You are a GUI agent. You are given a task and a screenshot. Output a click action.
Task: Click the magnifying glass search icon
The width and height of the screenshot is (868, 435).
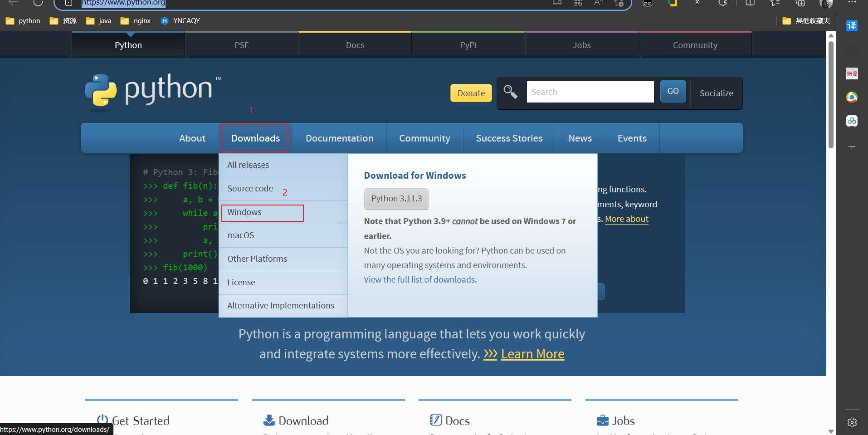tap(510, 92)
